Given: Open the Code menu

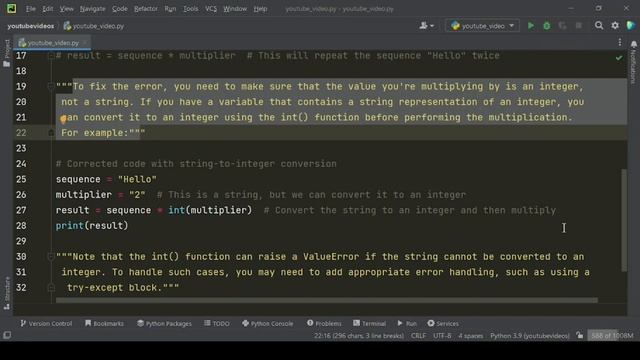Looking at the screenshot, I should 120,9.
